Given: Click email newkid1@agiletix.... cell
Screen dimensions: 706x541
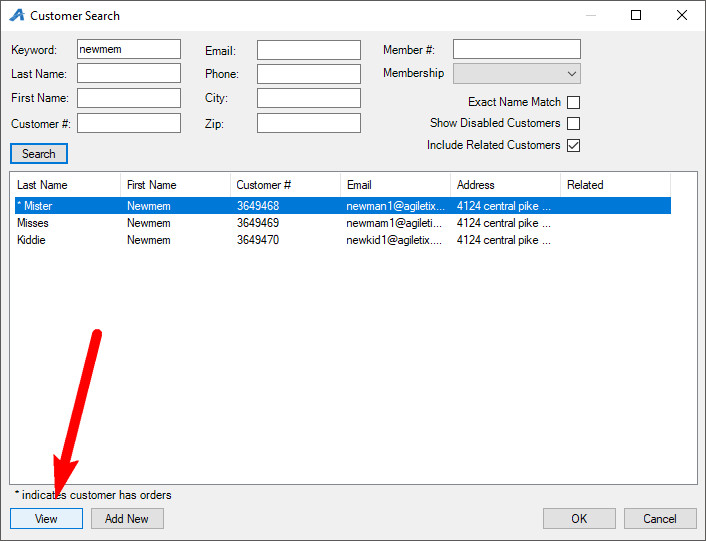Looking at the screenshot, I should [394, 240].
